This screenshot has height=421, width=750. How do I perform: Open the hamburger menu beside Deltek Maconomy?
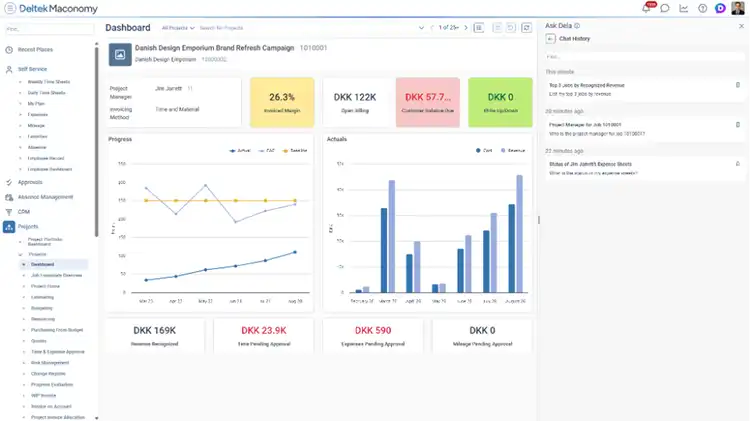[x=10, y=8]
